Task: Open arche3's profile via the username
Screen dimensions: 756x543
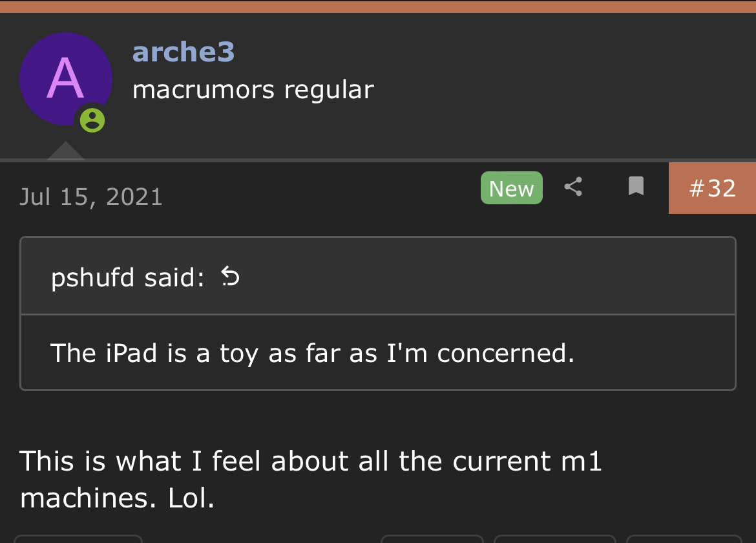Action: [x=184, y=52]
